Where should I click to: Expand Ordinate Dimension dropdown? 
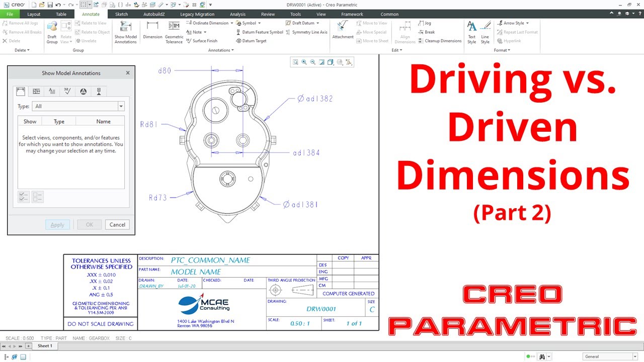[x=232, y=23]
